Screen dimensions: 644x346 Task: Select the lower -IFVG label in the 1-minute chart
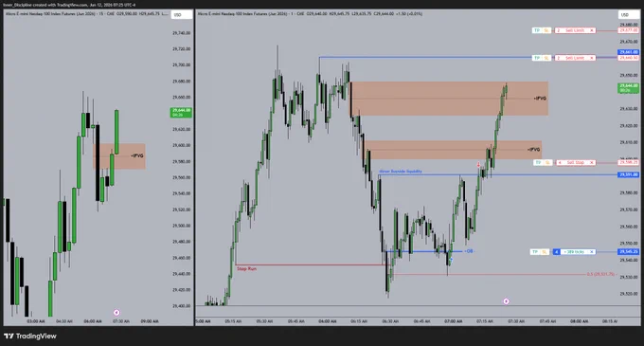[533, 150]
